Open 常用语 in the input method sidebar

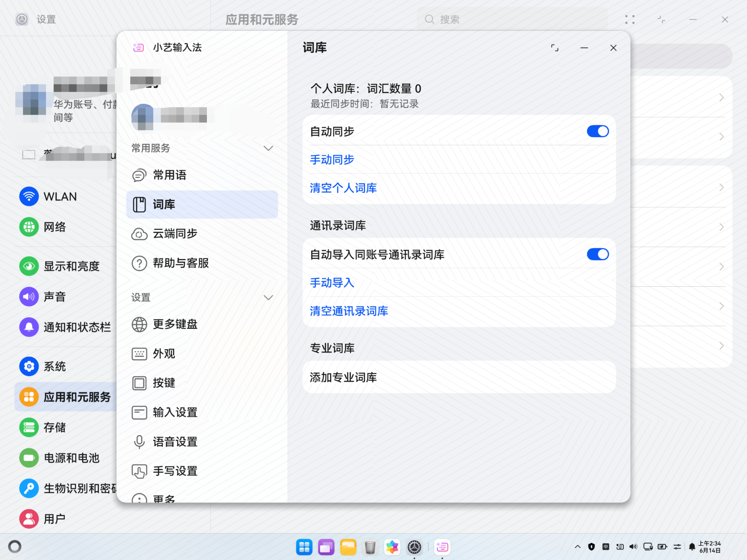click(202, 175)
